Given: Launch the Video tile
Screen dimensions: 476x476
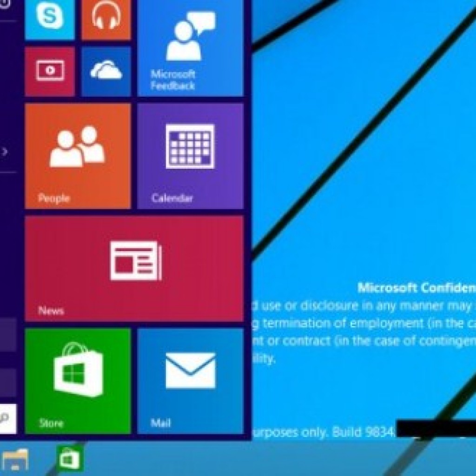Looking at the screenshot, I should [50, 71].
